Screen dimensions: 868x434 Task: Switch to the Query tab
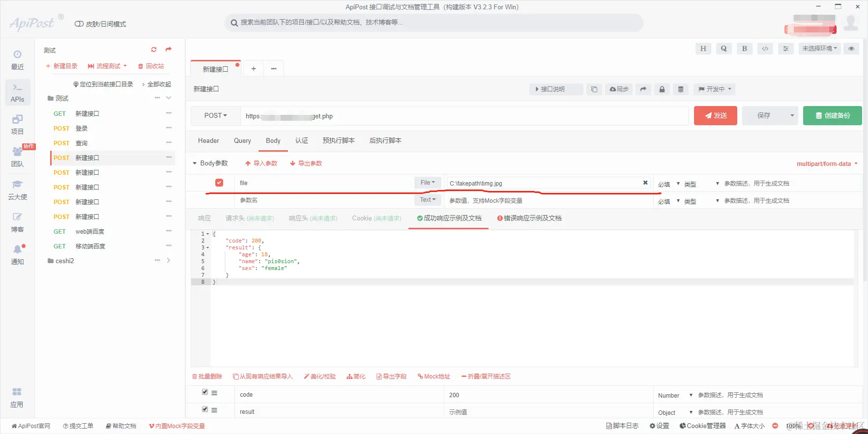coord(242,141)
